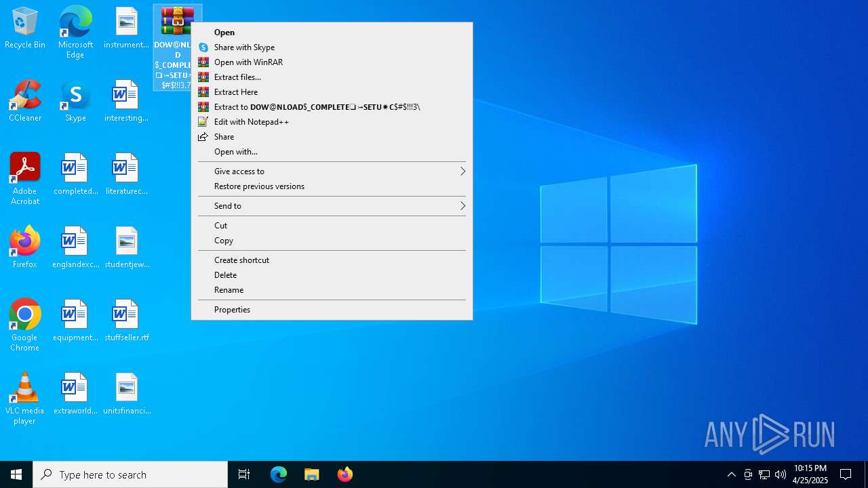868x488 pixels.
Task: Choose Restore previous versions
Action: click(332, 186)
